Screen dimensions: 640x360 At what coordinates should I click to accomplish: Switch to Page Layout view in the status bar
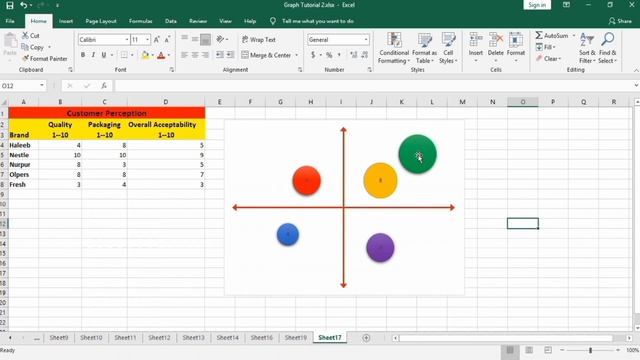pyautogui.click(x=529, y=350)
